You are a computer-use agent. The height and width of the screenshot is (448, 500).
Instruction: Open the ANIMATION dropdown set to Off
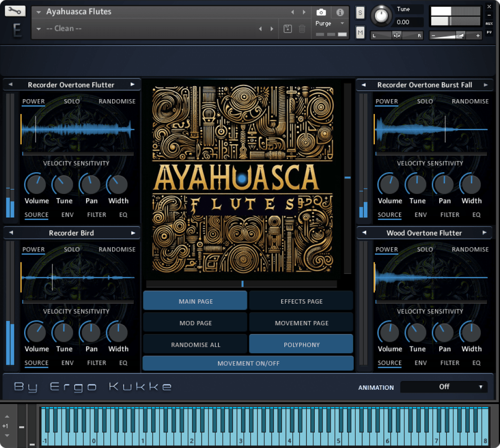(443, 387)
